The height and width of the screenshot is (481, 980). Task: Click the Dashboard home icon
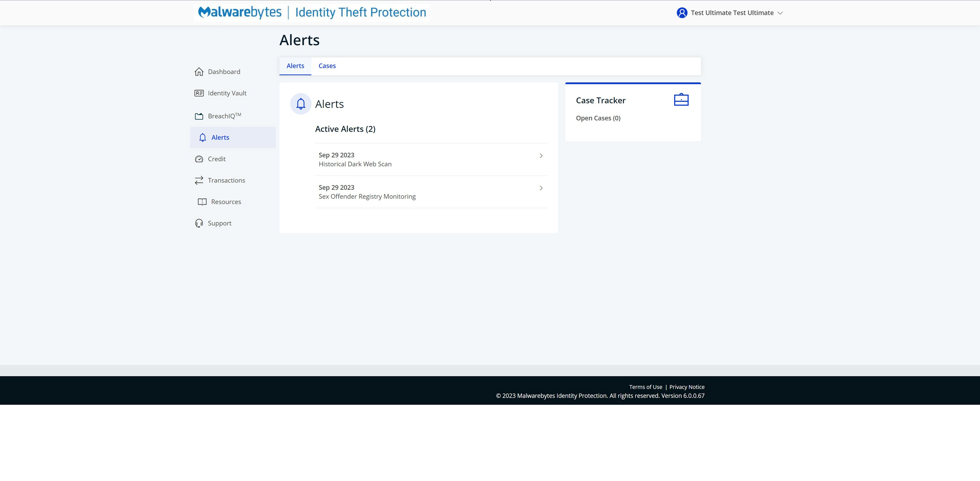(199, 72)
